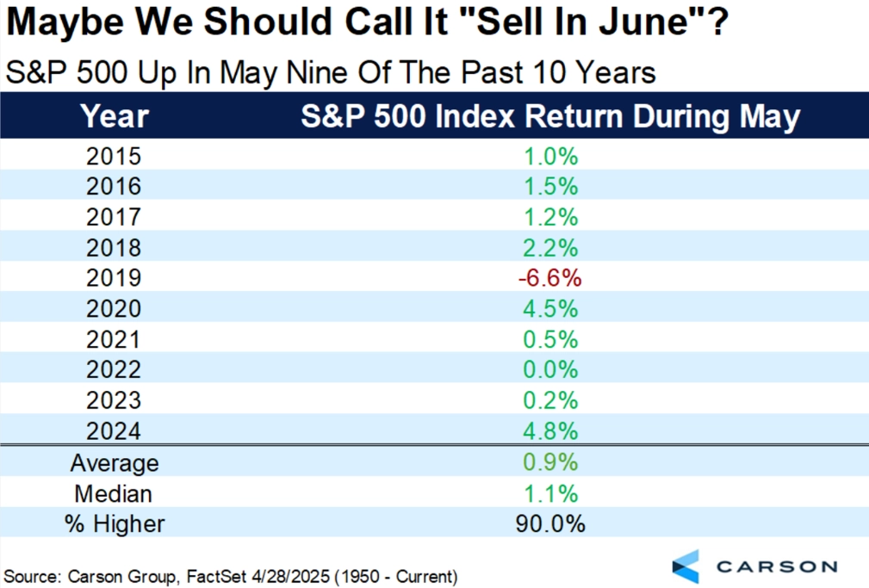The height and width of the screenshot is (588, 869).
Task: Click the source citation text
Action: (231, 576)
